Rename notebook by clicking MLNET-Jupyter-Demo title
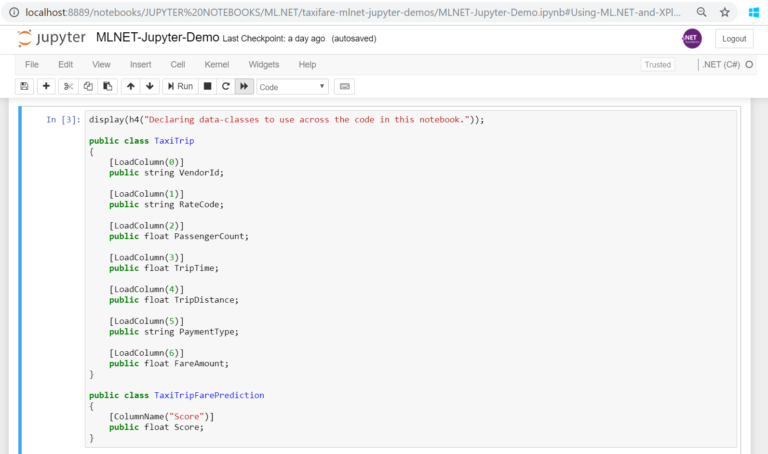 (x=158, y=37)
